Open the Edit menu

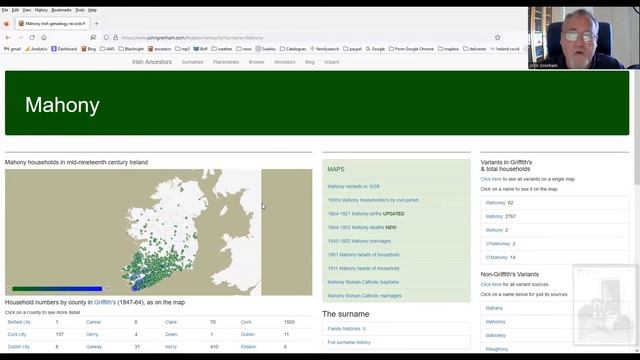(x=16, y=10)
